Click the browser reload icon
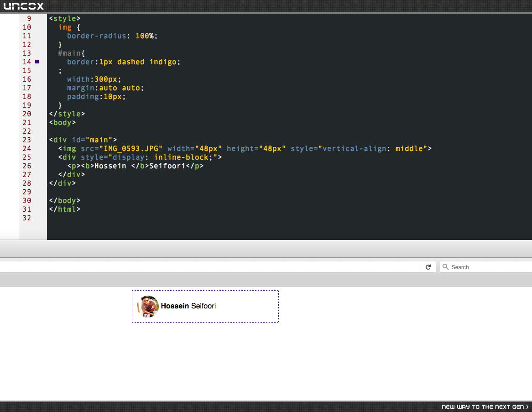The height and width of the screenshot is (412, 532). pyautogui.click(x=428, y=267)
